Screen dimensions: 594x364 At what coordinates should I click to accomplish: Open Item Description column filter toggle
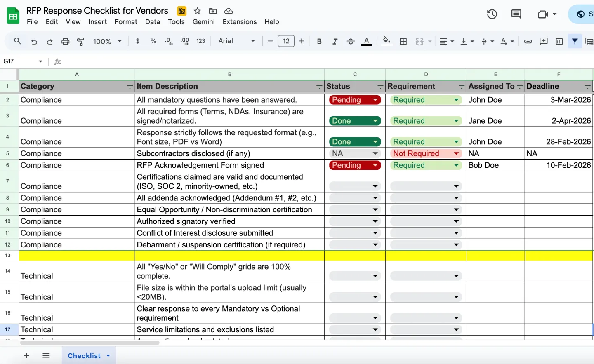click(x=319, y=87)
